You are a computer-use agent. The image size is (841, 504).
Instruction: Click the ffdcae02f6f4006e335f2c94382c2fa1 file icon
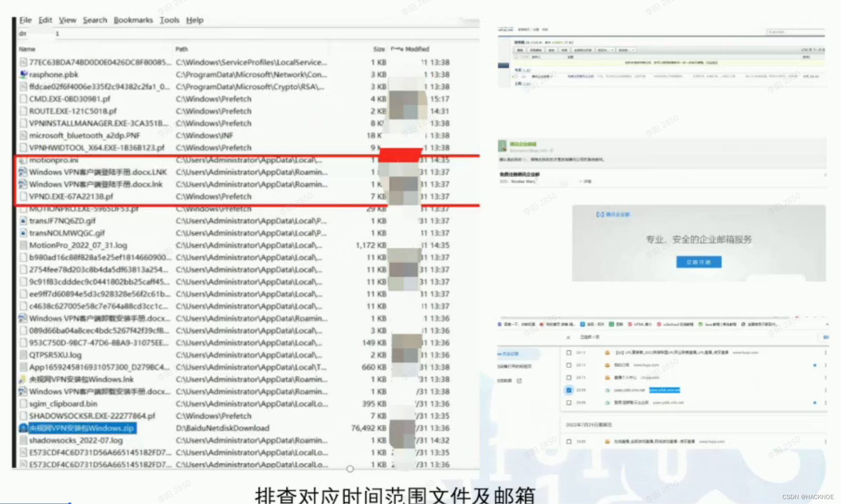(x=23, y=87)
